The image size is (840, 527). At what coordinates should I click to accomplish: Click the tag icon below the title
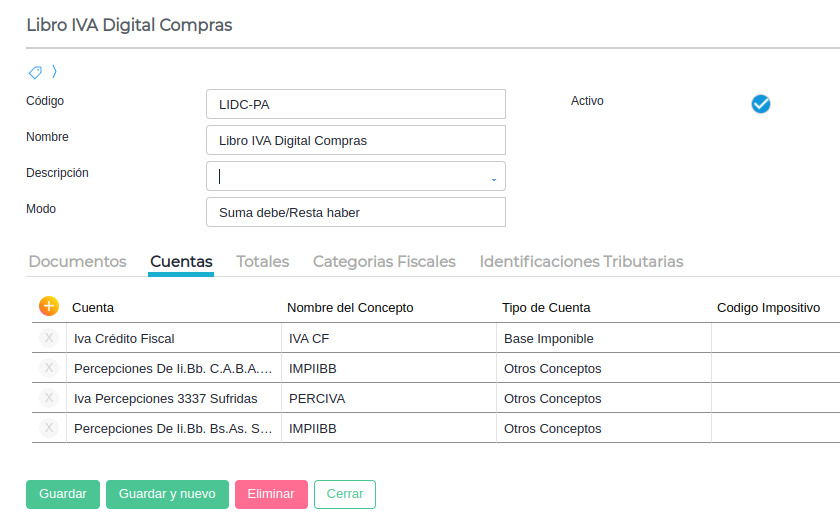pos(35,72)
